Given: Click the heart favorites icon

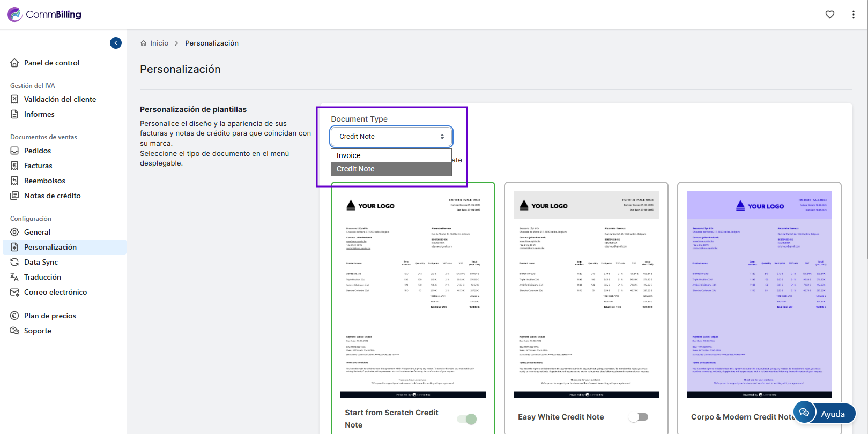Looking at the screenshot, I should click(x=829, y=14).
